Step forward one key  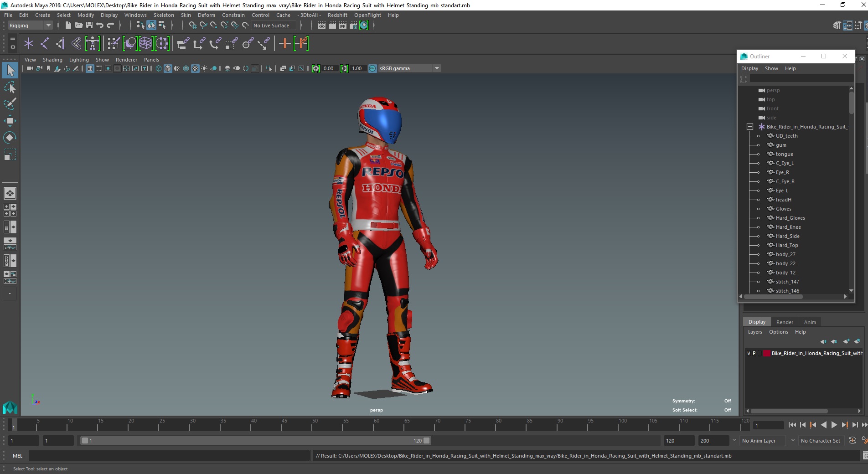click(x=844, y=425)
